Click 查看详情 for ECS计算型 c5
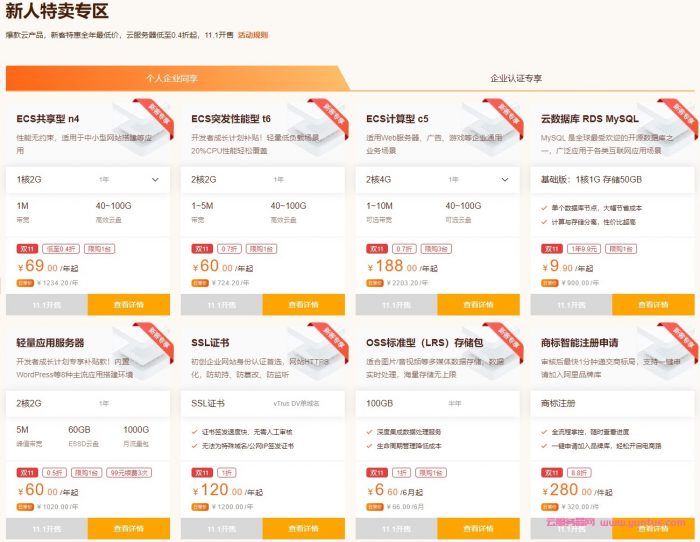 click(479, 304)
